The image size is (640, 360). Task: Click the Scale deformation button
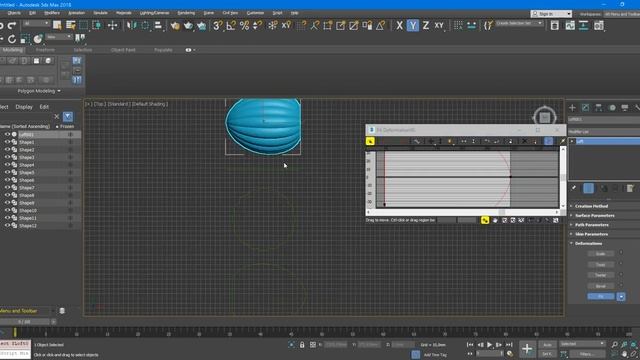click(600, 254)
